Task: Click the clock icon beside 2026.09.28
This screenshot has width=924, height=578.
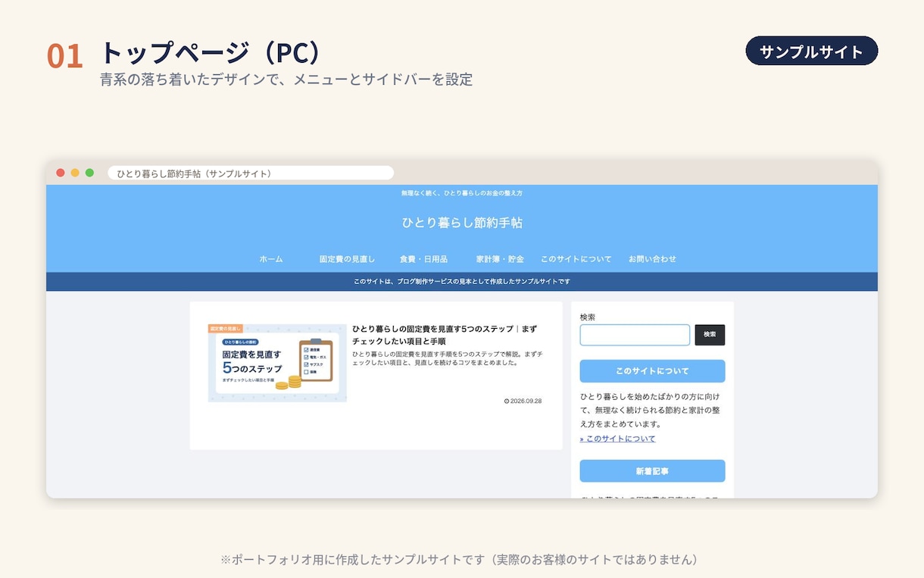Action: coord(506,401)
